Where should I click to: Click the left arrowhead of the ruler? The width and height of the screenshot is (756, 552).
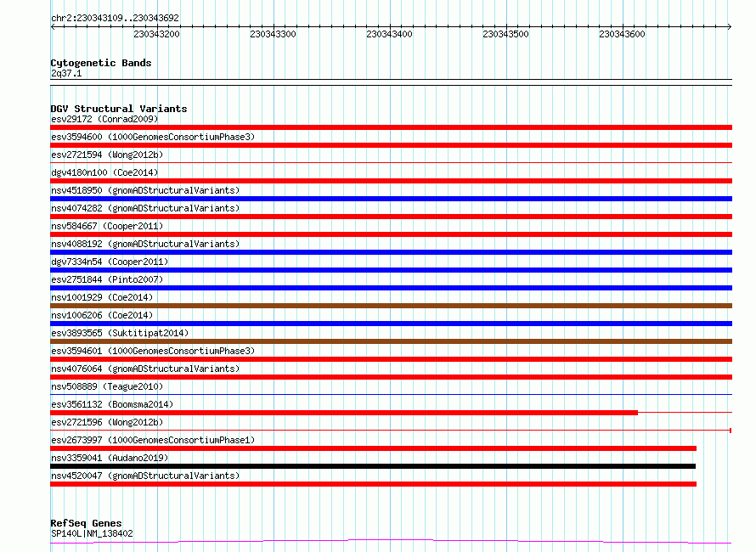point(53,27)
